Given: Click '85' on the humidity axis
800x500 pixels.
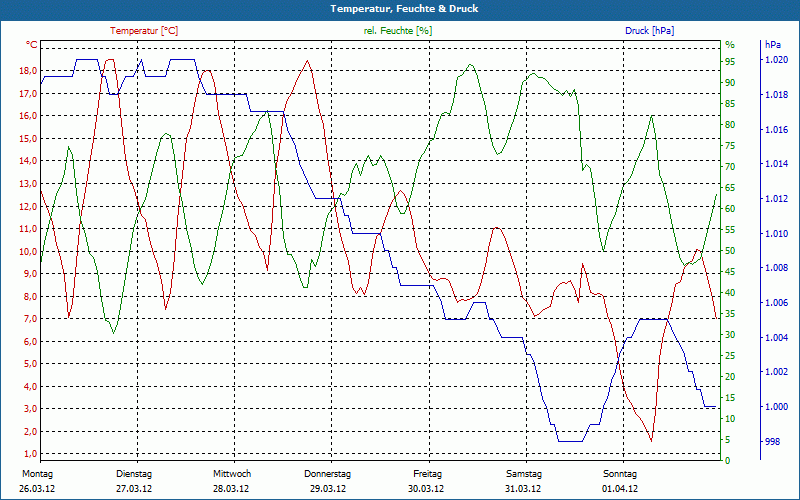Looking at the screenshot, I should (x=730, y=104).
